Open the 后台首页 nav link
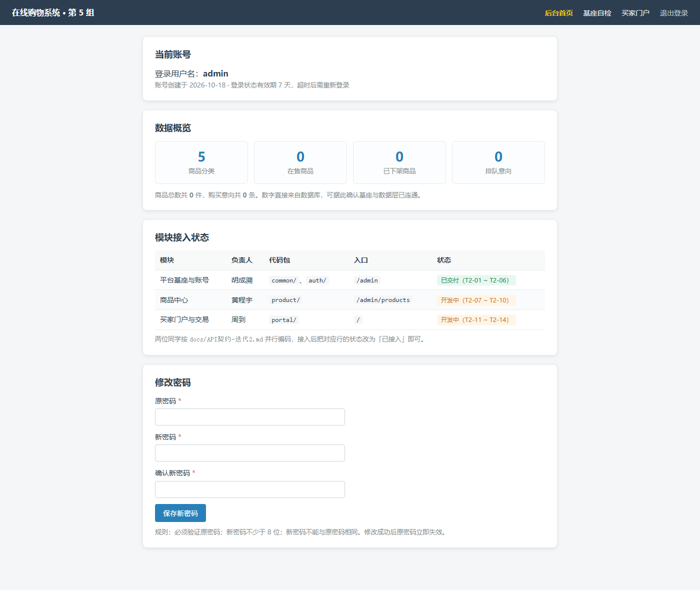 [558, 13]
